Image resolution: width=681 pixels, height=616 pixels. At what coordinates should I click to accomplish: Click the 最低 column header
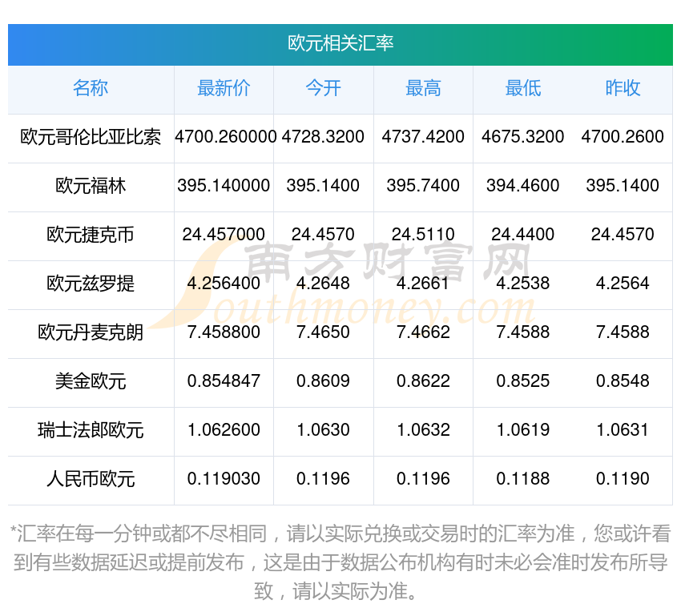[x=523, y=88]
